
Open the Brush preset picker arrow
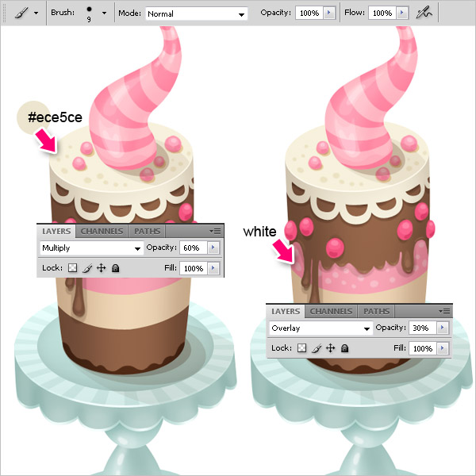coord(104,13)
